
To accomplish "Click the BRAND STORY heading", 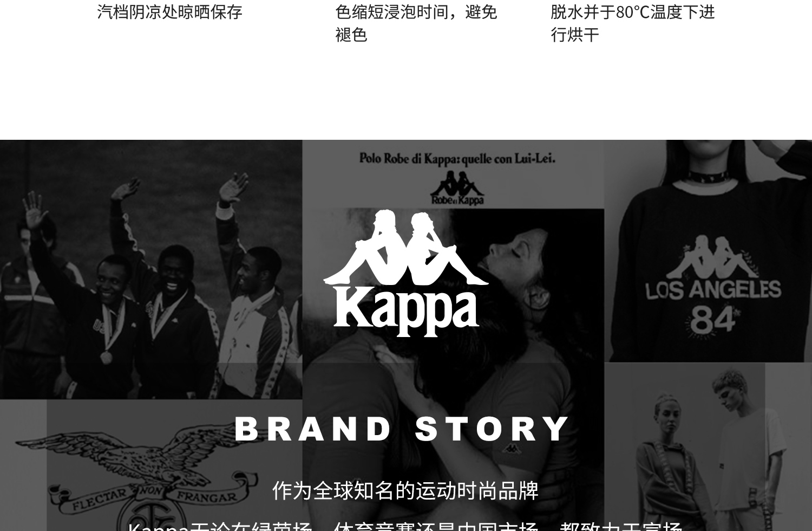I will (x=402, y=429).
